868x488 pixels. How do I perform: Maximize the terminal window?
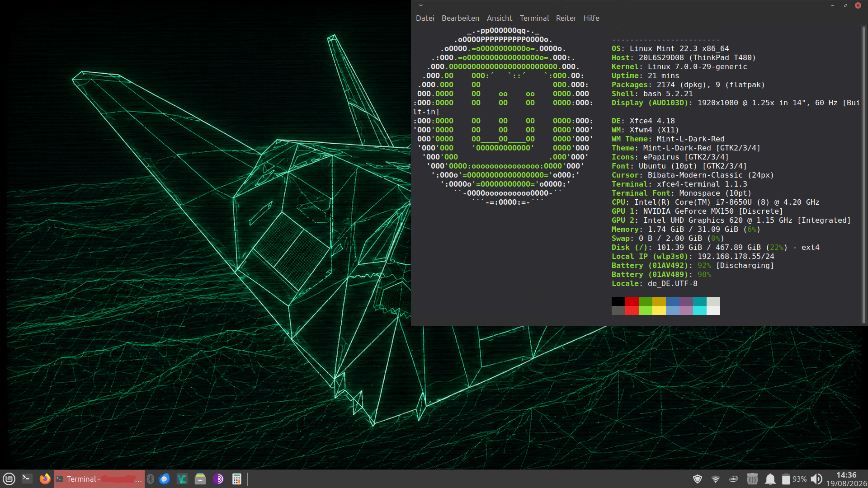[x=845, y=5]
